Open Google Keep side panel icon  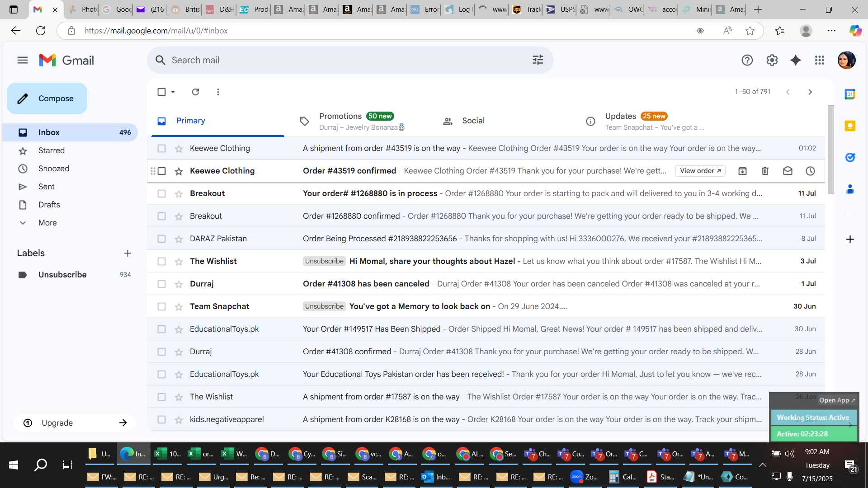coord(850,126)
